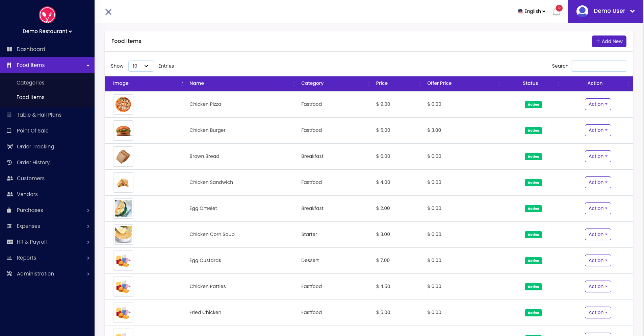
Task: Click the Order Tracking icon in sidebar
Action: coord(9,147)
